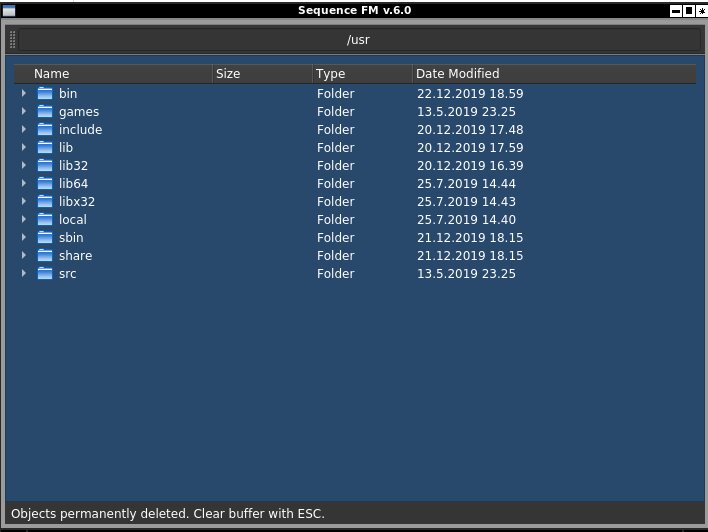Viewport: 708px width, 532px height.
Task: Select the 'local' folder name
Action: [73, 219]
